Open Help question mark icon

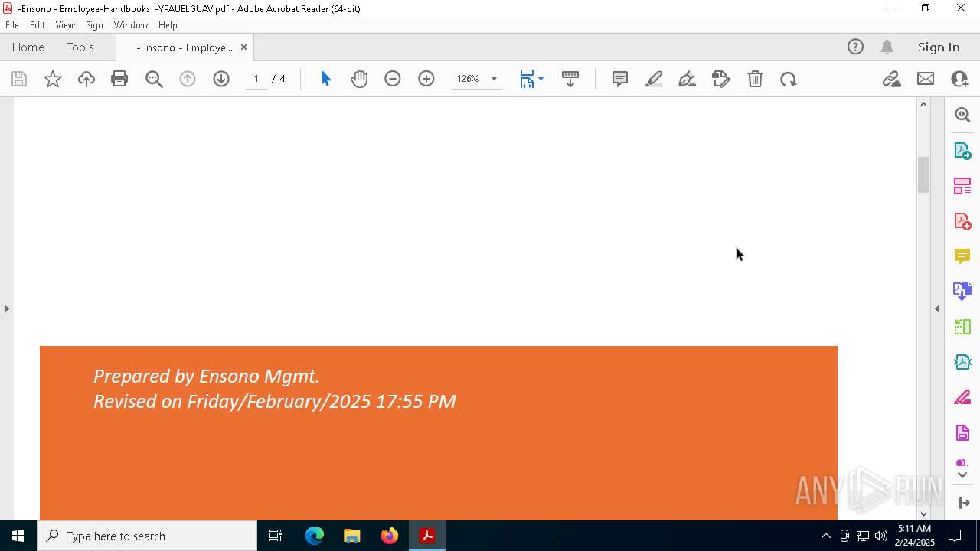(x=855, y=47)
